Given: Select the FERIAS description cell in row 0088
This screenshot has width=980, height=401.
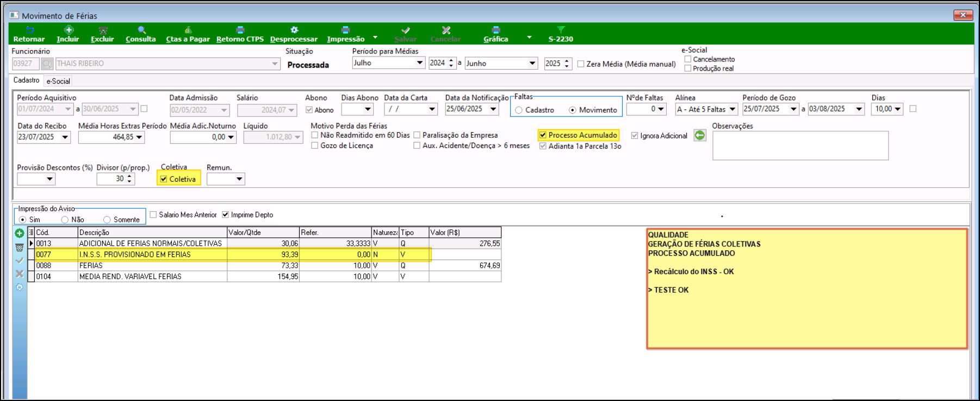Looking at the screenshot, I should [x=152, y=266].
